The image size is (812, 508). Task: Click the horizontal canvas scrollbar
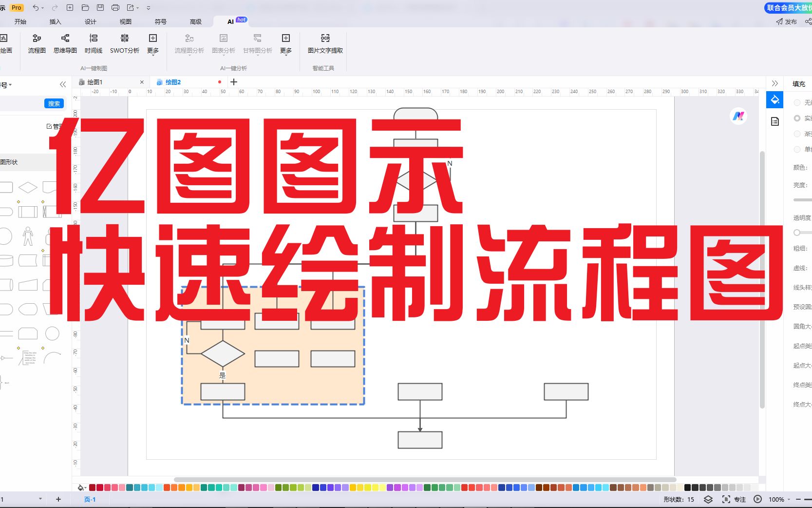[425, 480]
